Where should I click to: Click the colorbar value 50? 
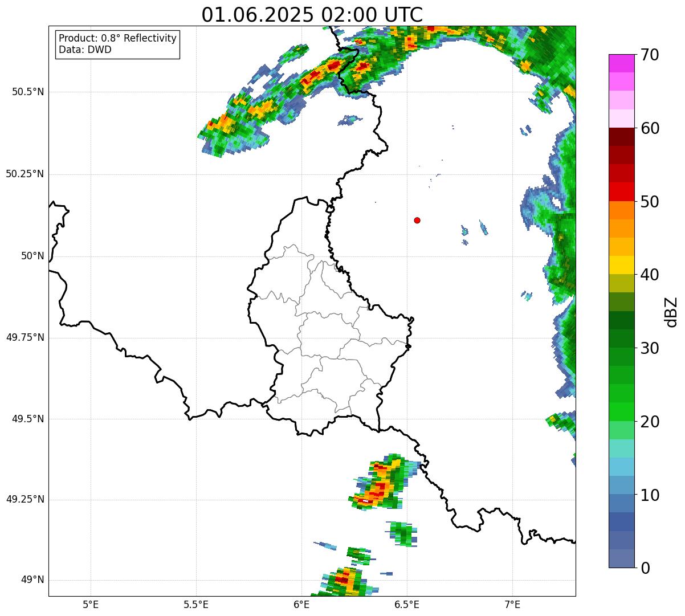click(650, 202)
